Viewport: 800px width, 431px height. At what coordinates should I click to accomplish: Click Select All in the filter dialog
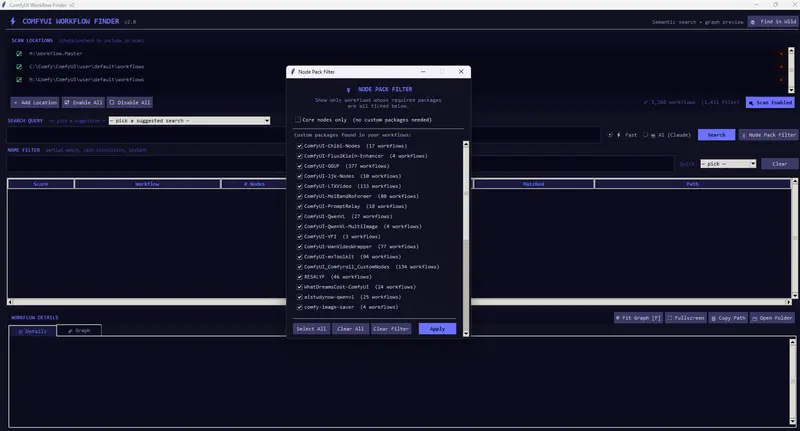[311, 329]
